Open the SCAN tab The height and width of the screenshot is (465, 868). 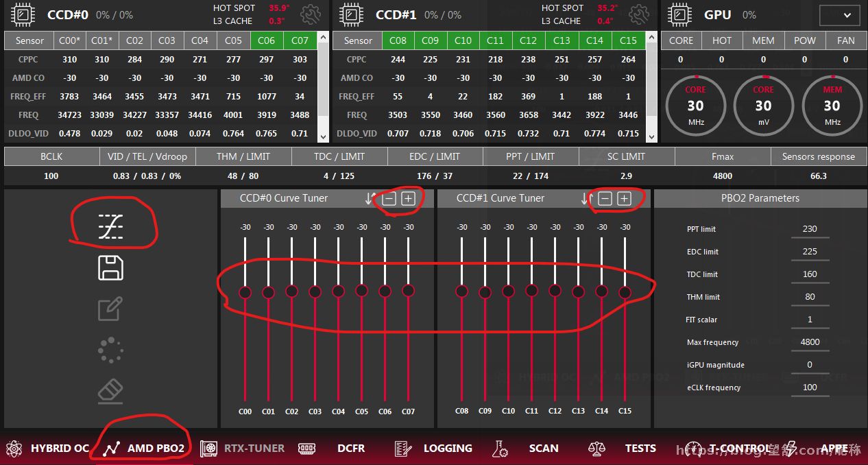click(x=525, y=449)
